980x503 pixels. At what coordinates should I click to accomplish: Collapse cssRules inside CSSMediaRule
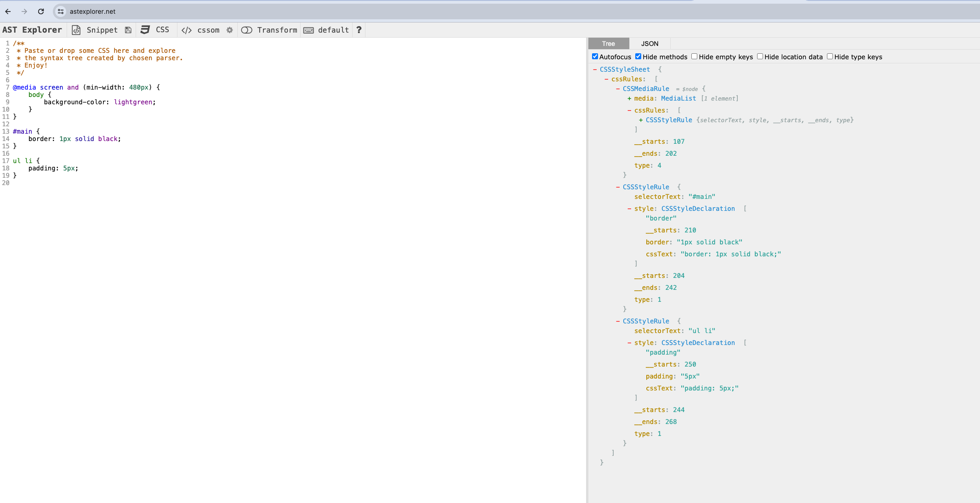click(629, 110)
